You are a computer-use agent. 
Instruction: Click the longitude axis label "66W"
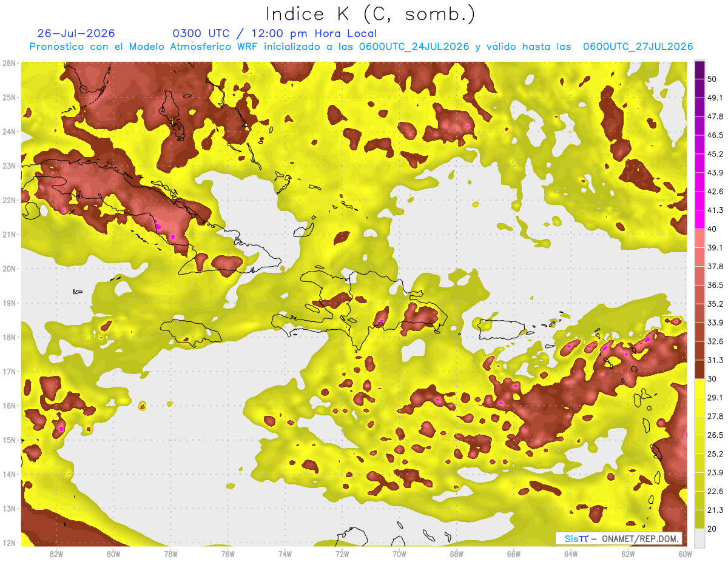(514, 554)
